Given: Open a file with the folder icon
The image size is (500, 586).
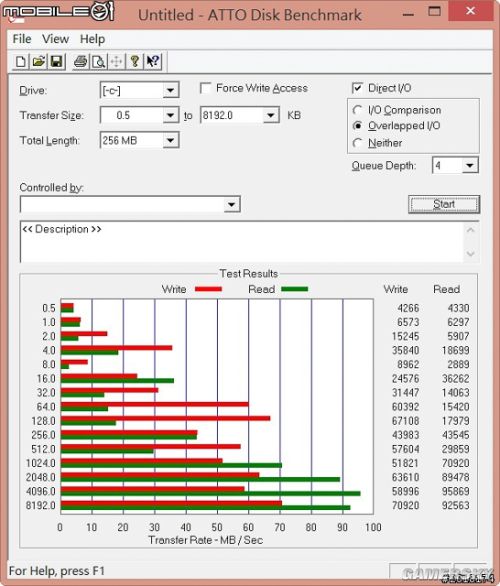Looking at the screenshot, I should tap(38, 61).
